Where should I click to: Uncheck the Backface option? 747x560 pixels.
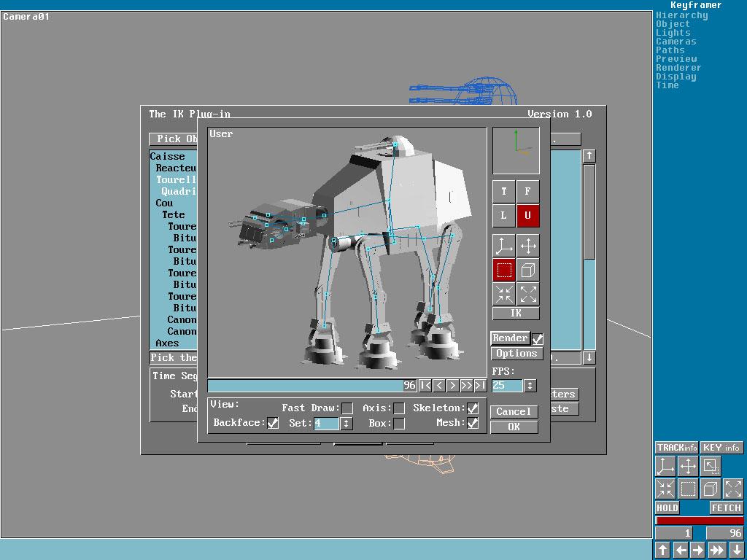(x=273, y=423)
